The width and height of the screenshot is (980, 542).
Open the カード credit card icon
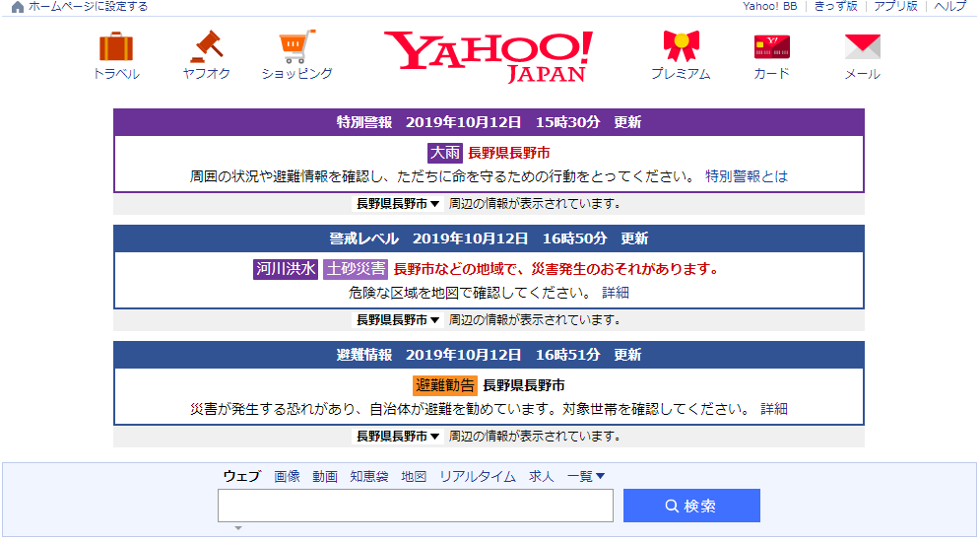[772, 47]
